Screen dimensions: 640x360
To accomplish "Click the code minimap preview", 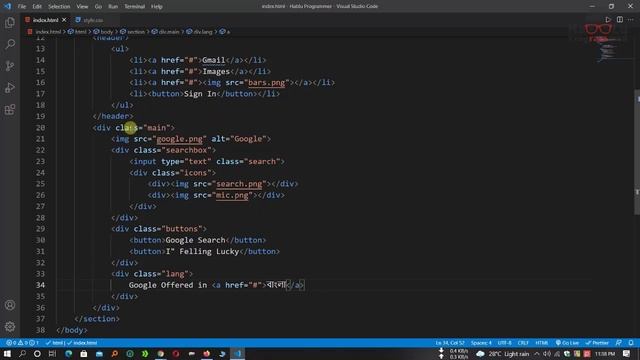I will tap(608, 49).
